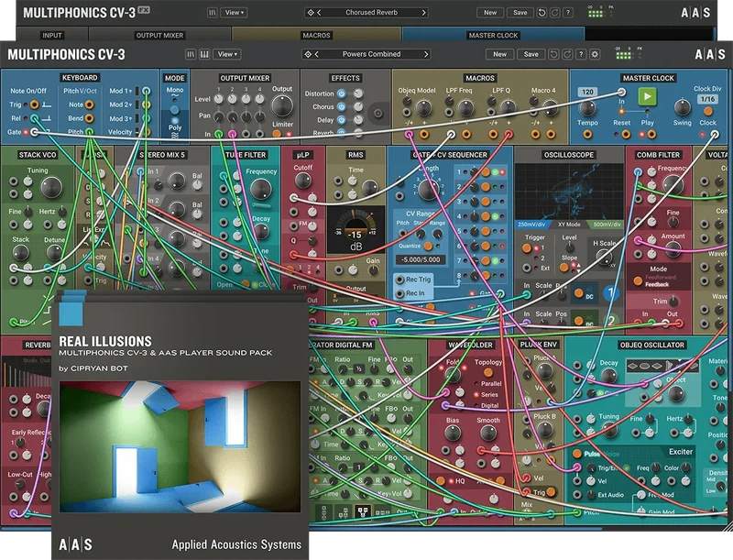Screen dimensions: 733x560
Task: Click New in the back FX window
Action: tap(490, 13)
